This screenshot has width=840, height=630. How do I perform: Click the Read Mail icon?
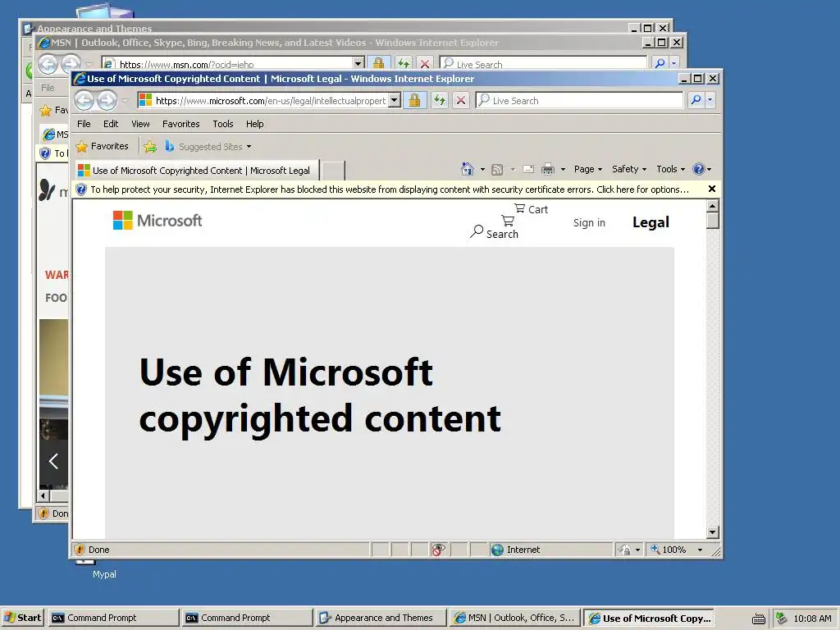[528, 169]
